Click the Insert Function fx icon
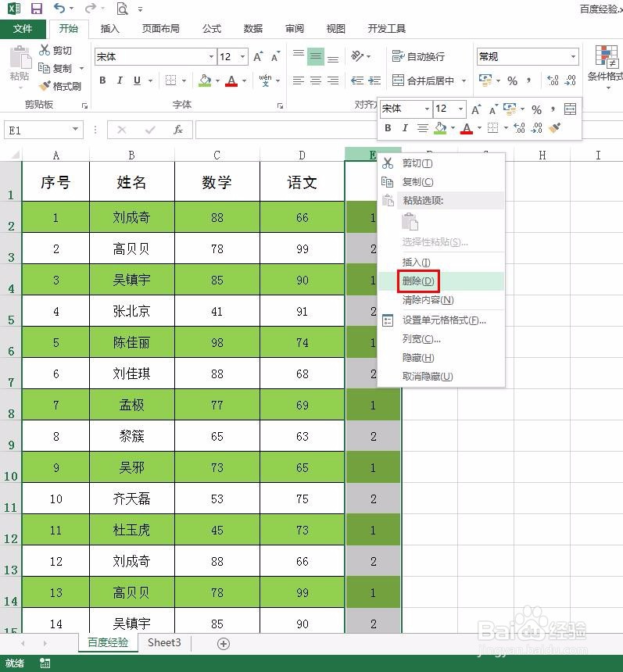Image resolution: width=623 pixels, height=672 pixels. (178, 130)
